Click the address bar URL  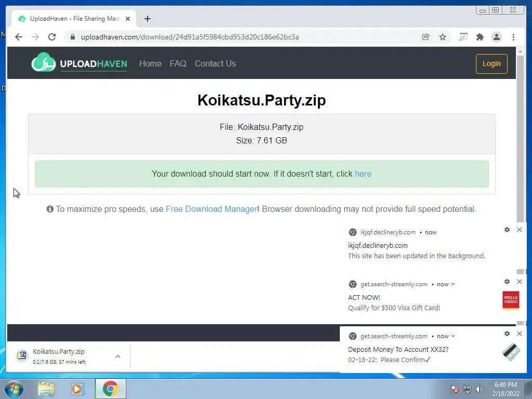[190, 37]
